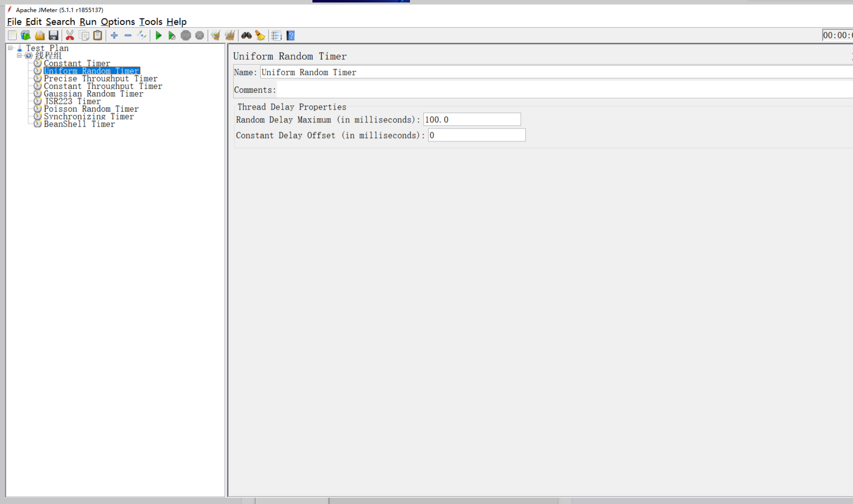
Task: Open the Options menu
Action: [118, 21]
